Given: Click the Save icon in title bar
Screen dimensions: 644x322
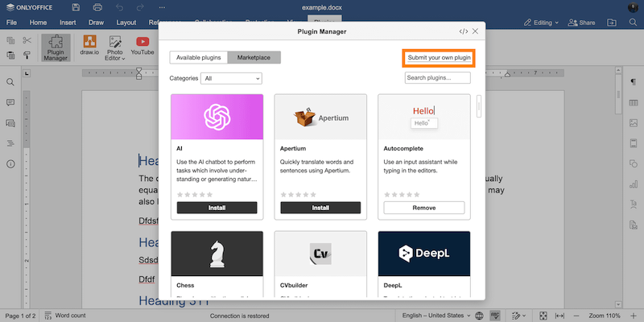Looking at the screenshot, I should (x=76, y=7).
